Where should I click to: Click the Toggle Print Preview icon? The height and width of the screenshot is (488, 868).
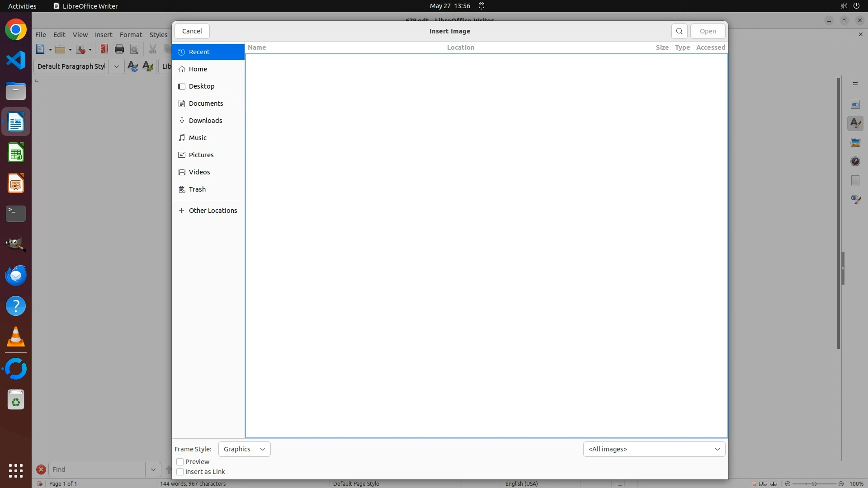134,49
